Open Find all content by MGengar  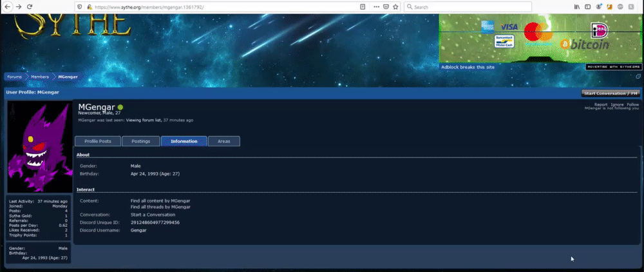[160, 201]
